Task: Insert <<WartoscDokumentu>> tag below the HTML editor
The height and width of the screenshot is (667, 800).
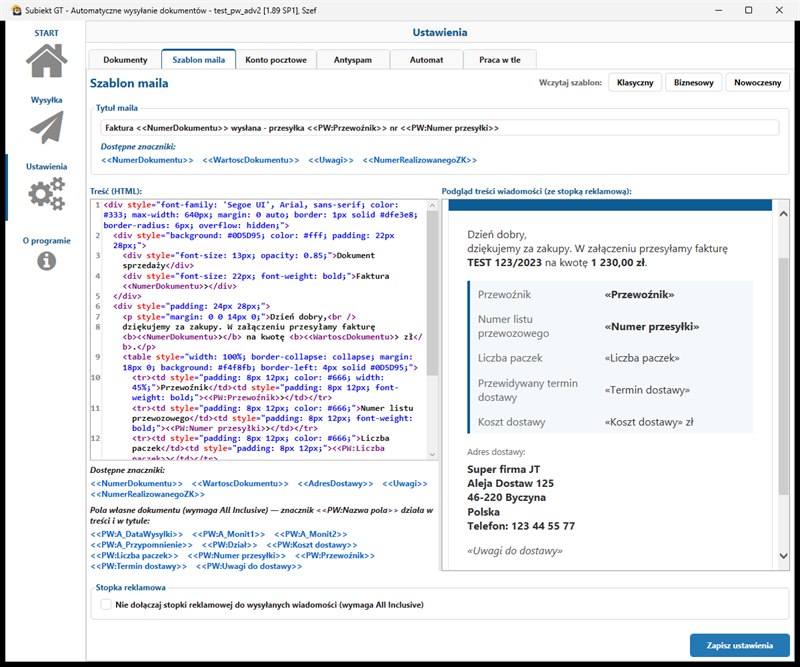Action: click(240, 483)
